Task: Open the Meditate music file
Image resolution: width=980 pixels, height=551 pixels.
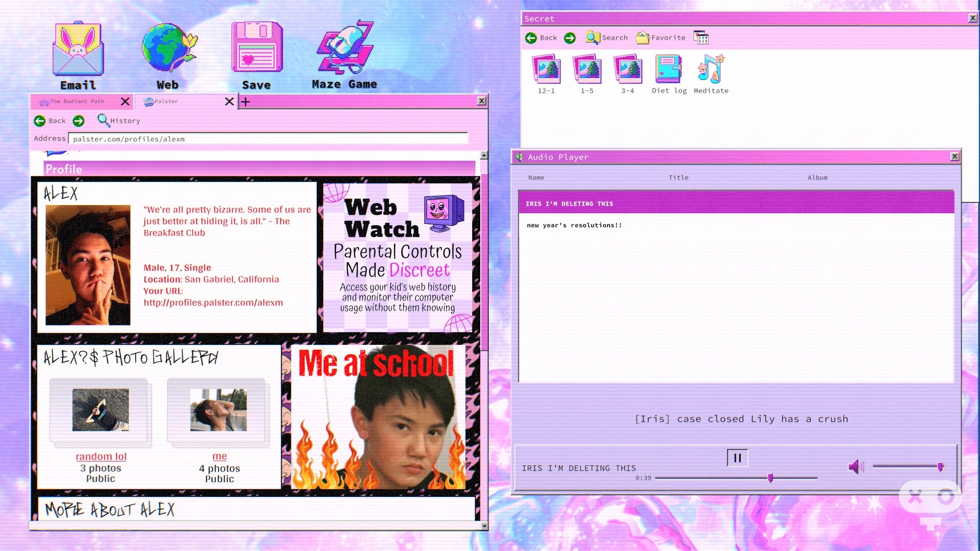Action: [711, 74]
